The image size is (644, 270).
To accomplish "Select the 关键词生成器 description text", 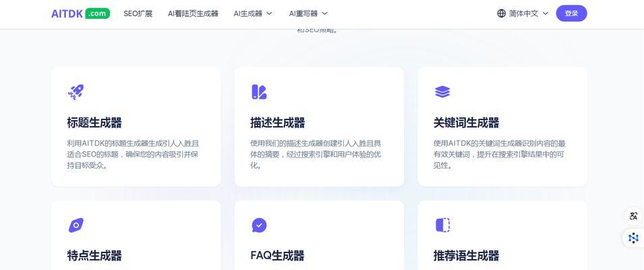I will click(500, 155).
